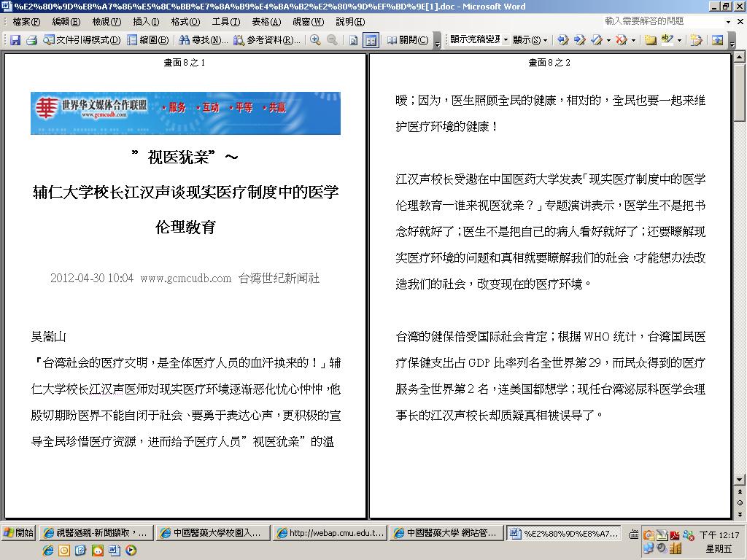
Task: Click the highlight pen icon
Action: [667, 40]
